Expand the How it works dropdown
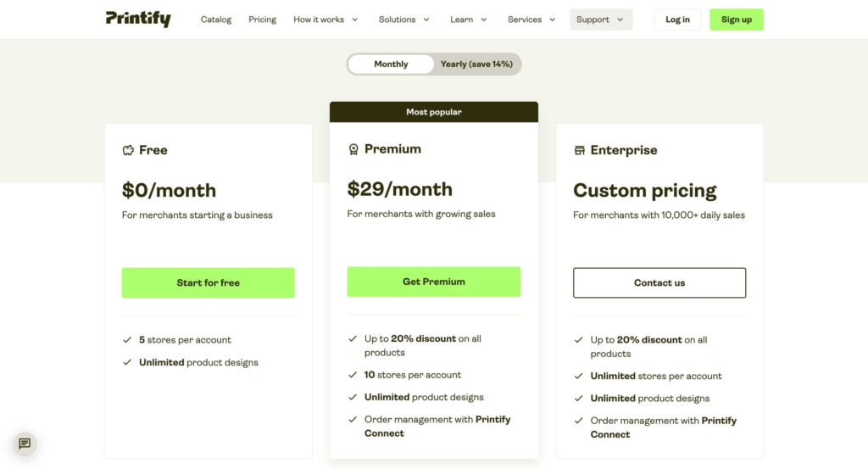The image size is (868, 469). pyautogui.click(x=325, y=20)
